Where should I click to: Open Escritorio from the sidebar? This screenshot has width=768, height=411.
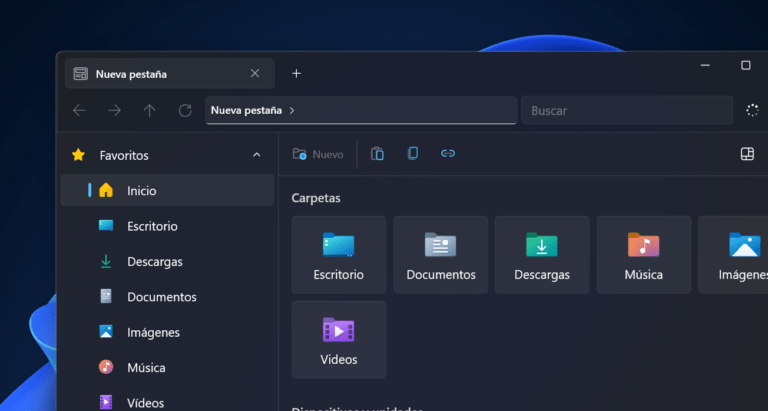pos(167,226)
